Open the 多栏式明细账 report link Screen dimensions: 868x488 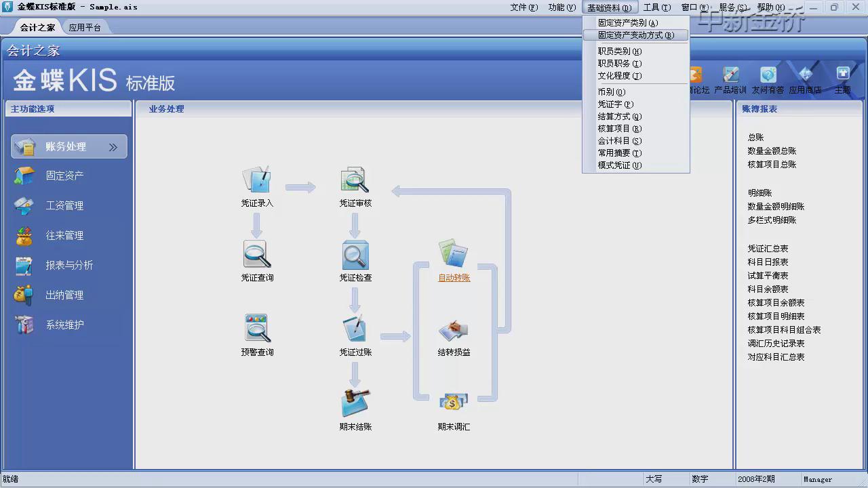coord(772,220)
